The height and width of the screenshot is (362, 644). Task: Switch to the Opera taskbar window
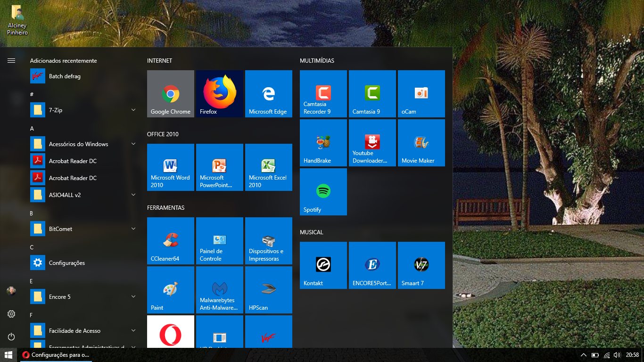(56, 355)
